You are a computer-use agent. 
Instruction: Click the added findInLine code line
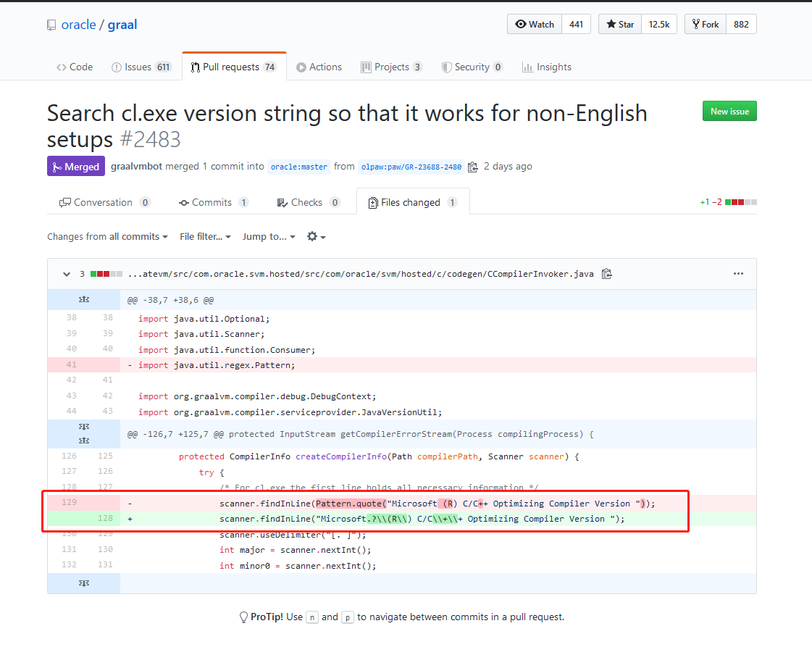pyautogui.click(x=438, y=519)
